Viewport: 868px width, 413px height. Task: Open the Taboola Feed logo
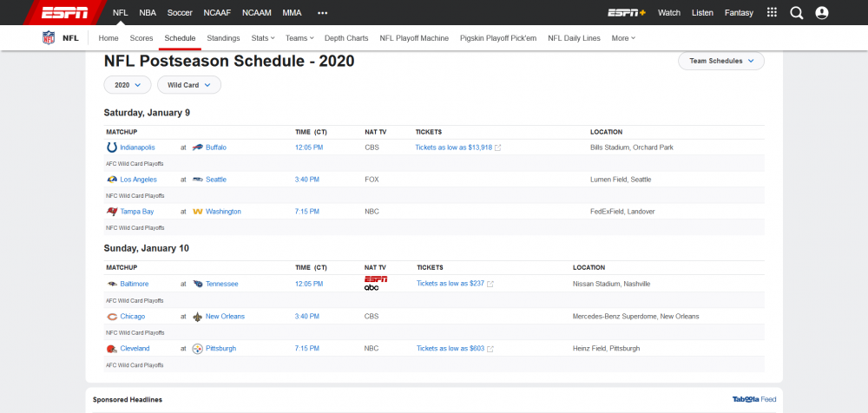[x=754, y=399]
